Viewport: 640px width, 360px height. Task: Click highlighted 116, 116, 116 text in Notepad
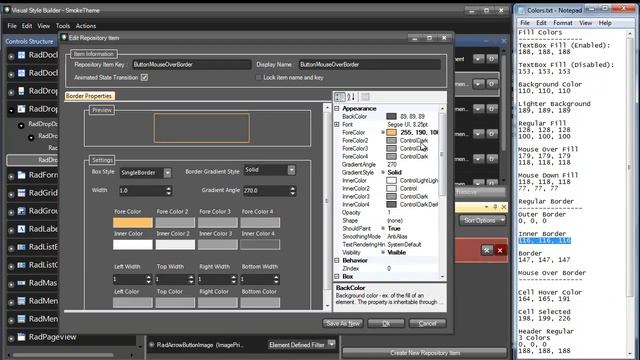(x=544, y=240)
